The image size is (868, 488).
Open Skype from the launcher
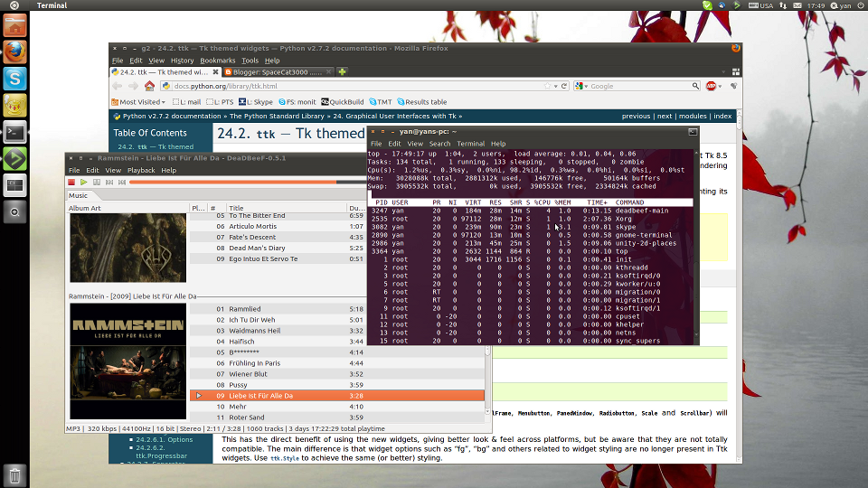pyautogui.click(x=15, y=79)
